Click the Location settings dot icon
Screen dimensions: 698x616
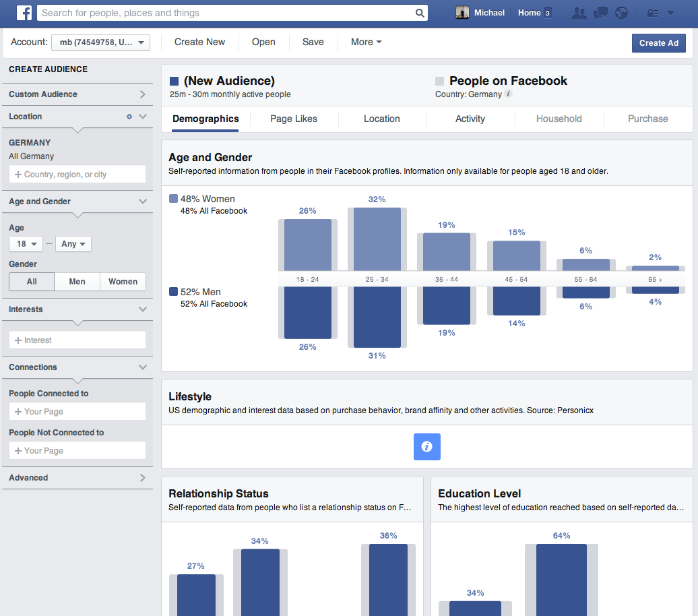pyautogui.click(x=129, y=116)
